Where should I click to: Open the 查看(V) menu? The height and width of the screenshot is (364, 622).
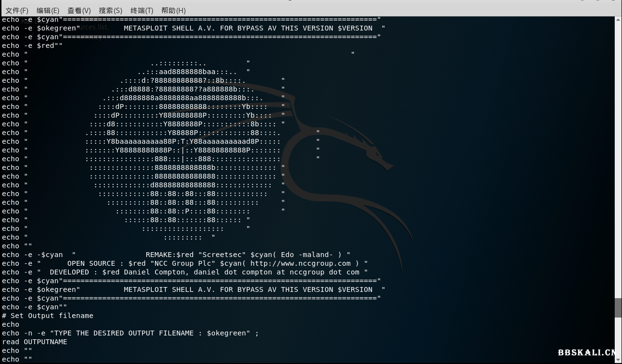pyautogui.click(x=79, y=10)
